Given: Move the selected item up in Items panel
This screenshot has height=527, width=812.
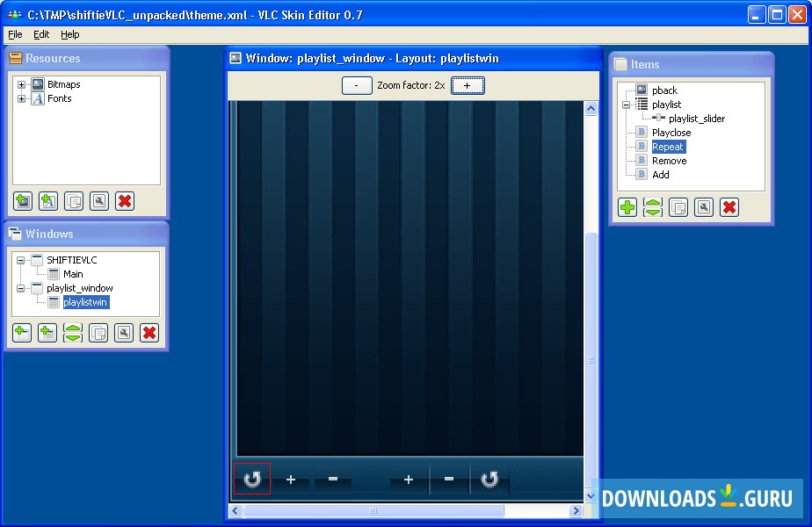Looking at the screenshot, I should (653, 203).
